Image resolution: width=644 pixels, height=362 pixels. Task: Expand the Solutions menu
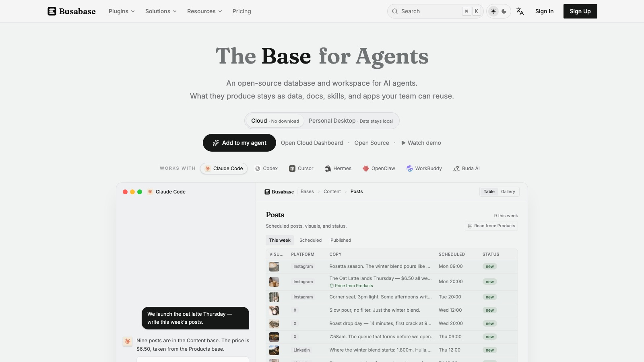pyautogui.click(x=161, y=11)
